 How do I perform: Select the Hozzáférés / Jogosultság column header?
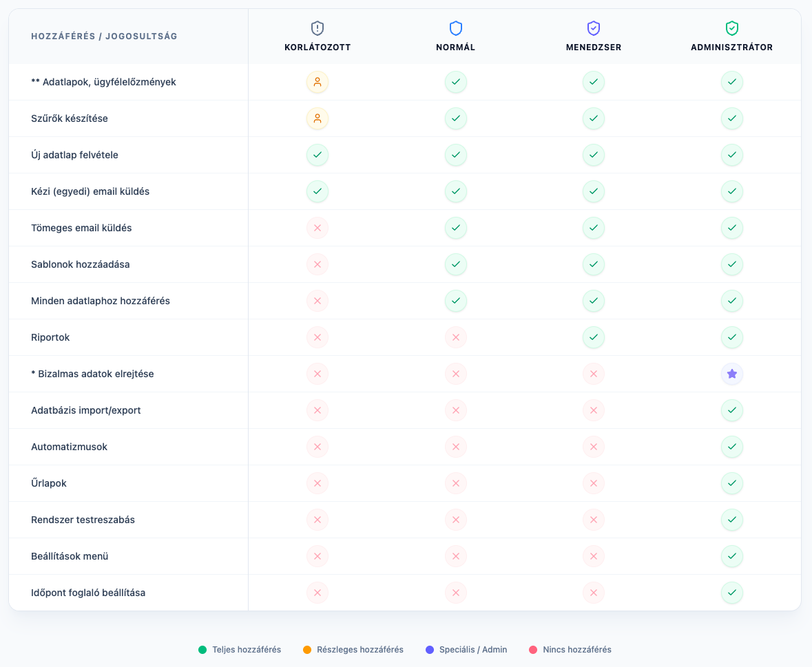[x=104, y=36]
